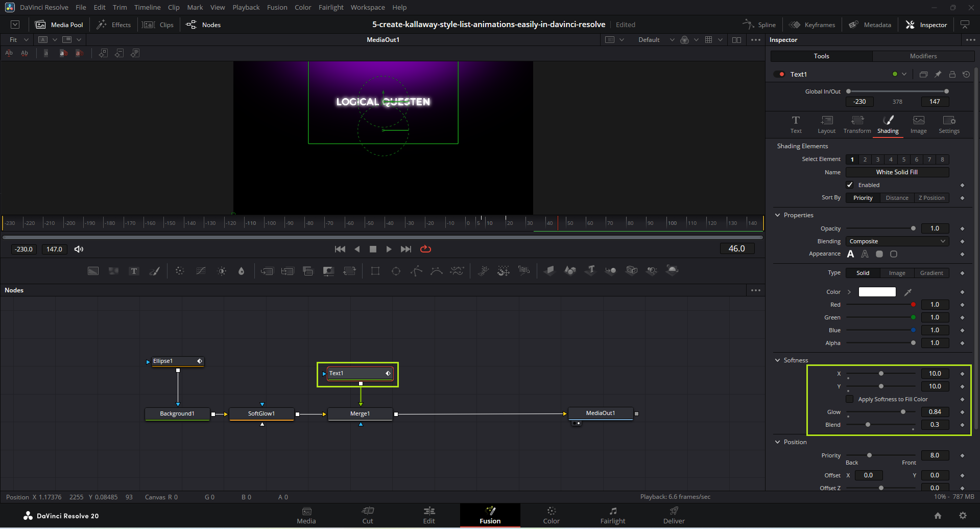
Task: Open Text1 Settings tab icon
Action: pos(949,124)
